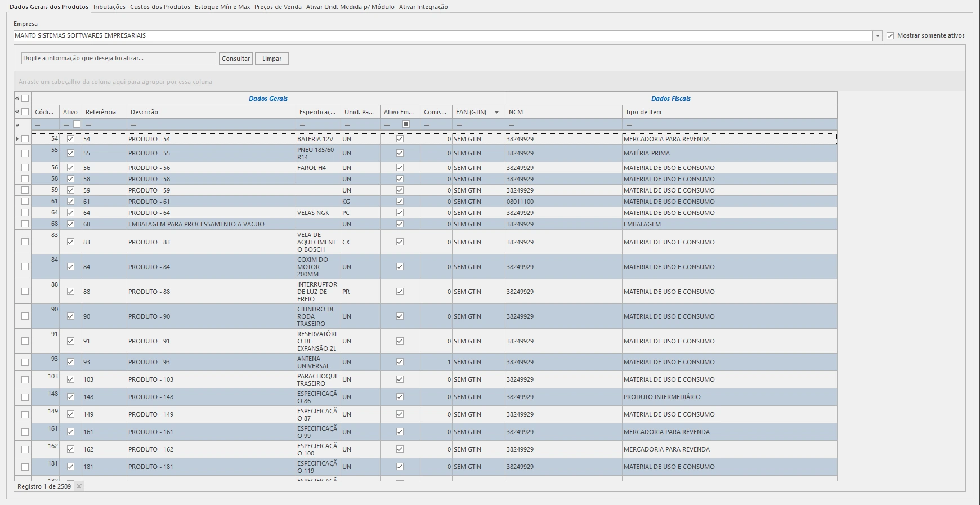Image resolution: width=980 pixels, height=505 pixels.
Task: Sort by the Tipo de Item column header
Action: [730, 112]
